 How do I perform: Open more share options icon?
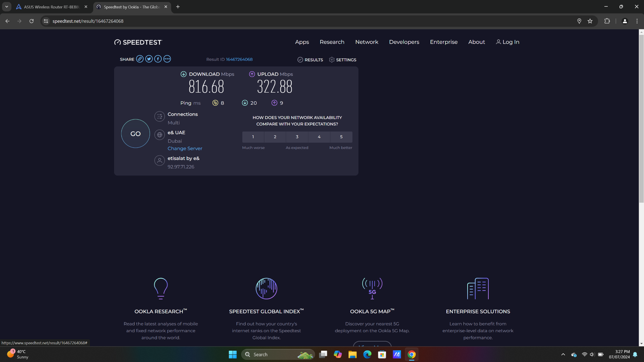click(167, 59)
